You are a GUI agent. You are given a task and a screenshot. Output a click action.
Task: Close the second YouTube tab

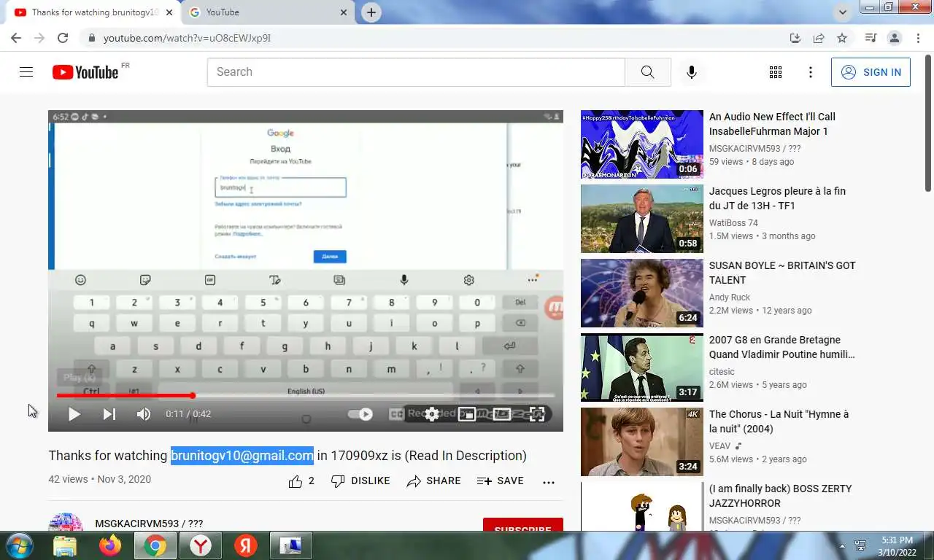[344, 12]
